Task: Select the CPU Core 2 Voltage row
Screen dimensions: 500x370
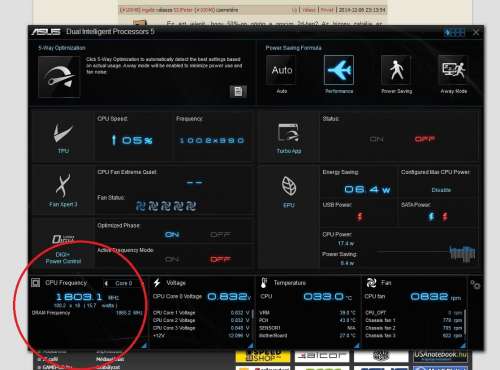Action: (201, 320)
